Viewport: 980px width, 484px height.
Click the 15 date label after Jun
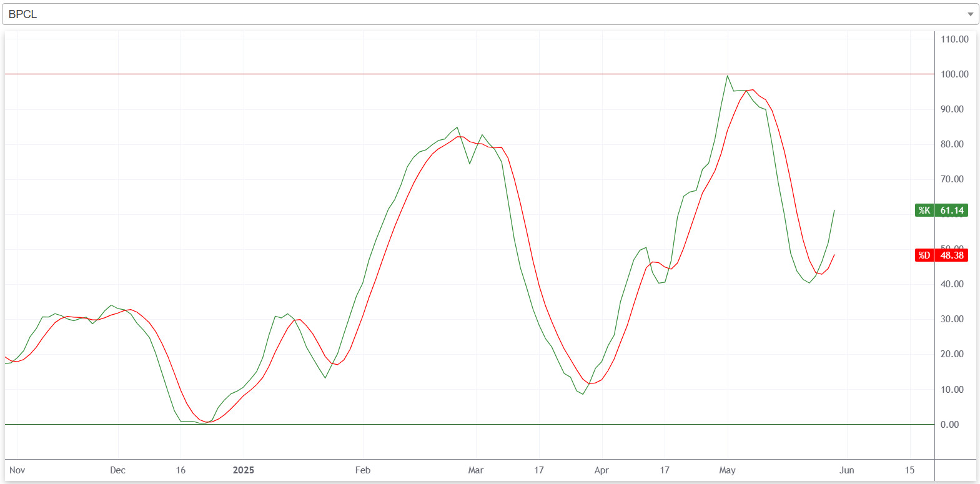pyautogui.click(x=909, y=470)
